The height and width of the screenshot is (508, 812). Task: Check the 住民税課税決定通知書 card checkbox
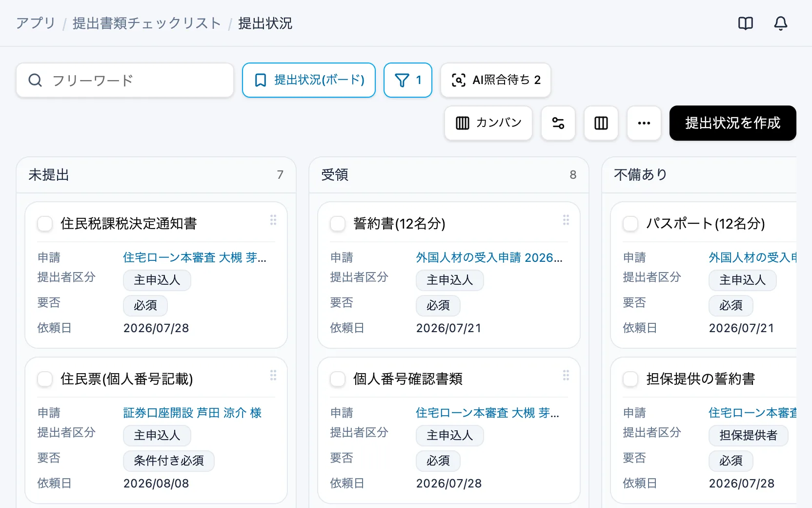pyautogui.click(x=45, y=224)
